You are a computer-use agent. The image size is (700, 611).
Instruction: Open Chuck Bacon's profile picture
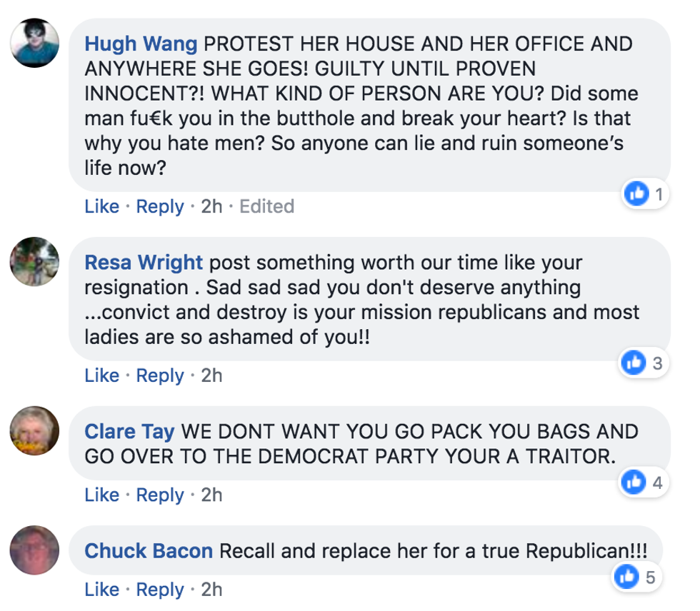[34, 550]
